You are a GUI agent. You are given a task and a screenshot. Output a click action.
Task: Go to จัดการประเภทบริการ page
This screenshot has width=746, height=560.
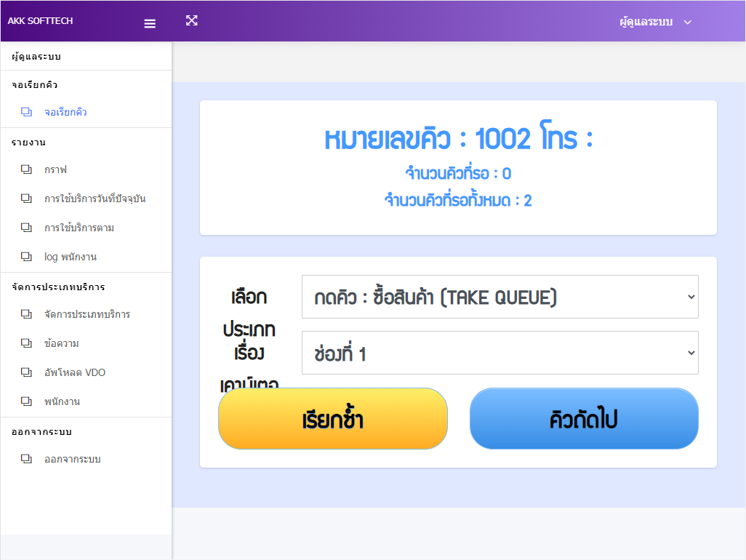tap(87, 314)
